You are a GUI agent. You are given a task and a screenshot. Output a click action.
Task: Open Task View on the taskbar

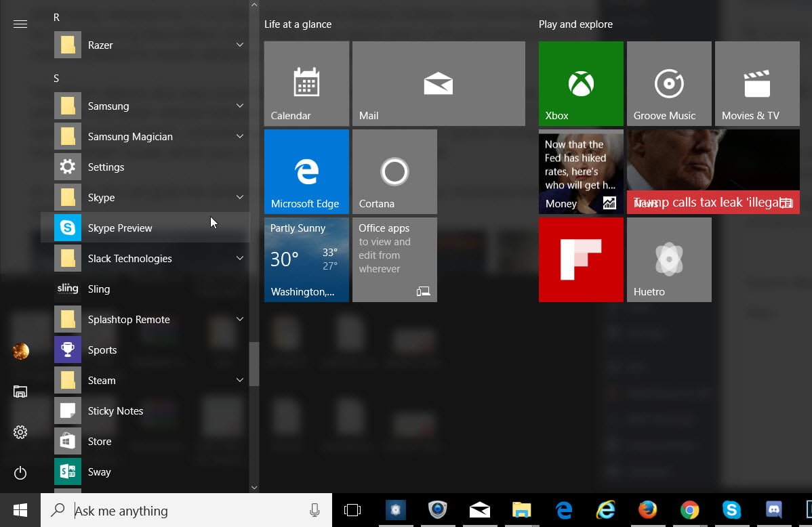point(352,511)
